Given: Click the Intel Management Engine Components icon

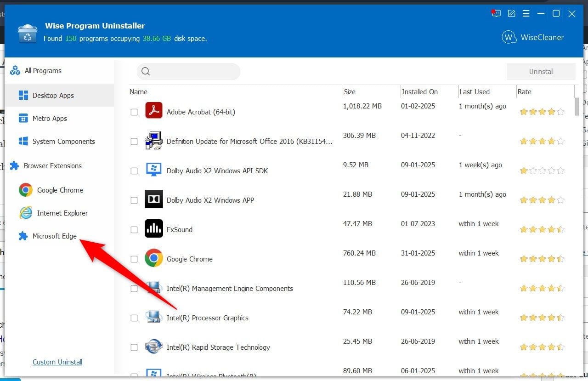Looking at the screenshot, I should click(x=154, y=287).
